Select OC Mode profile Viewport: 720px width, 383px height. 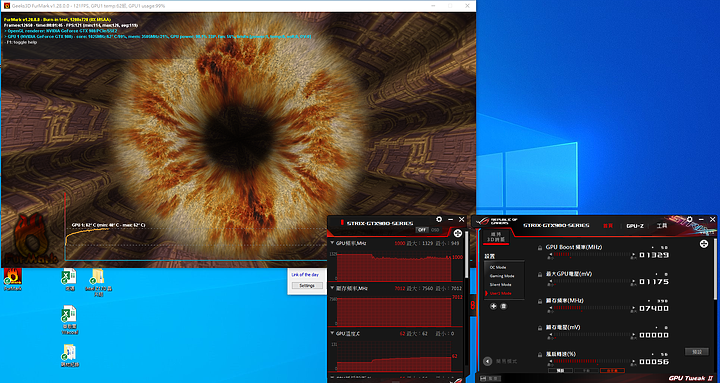pos(498,267)
